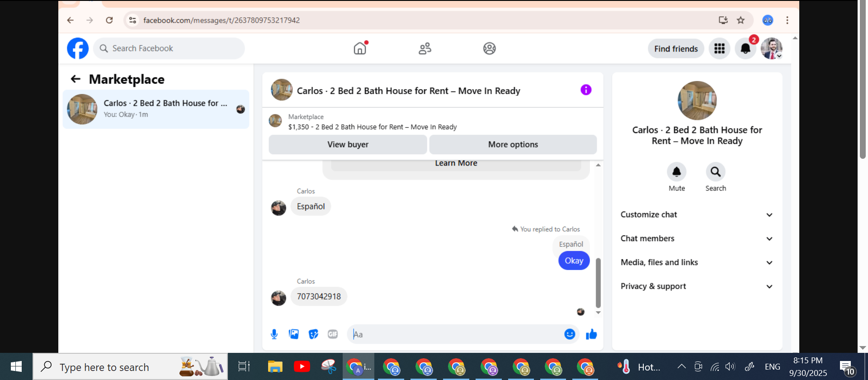Screen dimensions: 868x380
Task: Open File Explorer on taskbar
Action: point(275,367)
